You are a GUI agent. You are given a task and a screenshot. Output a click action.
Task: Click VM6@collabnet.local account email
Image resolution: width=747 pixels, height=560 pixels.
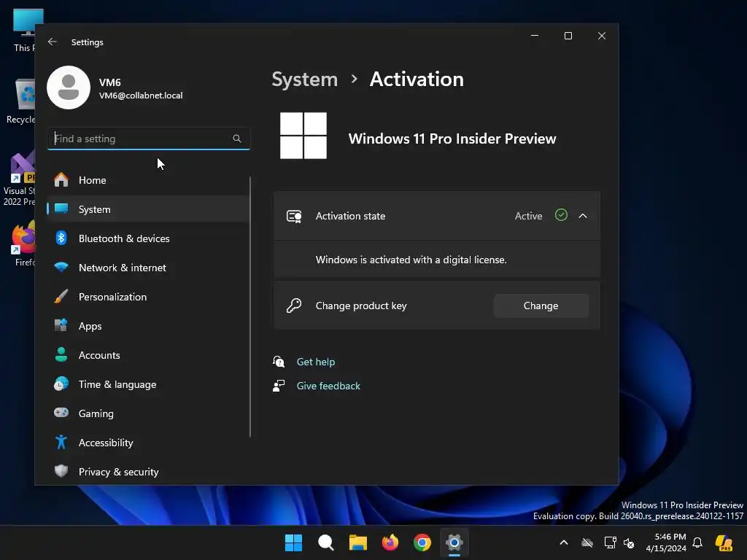point(141,96)
